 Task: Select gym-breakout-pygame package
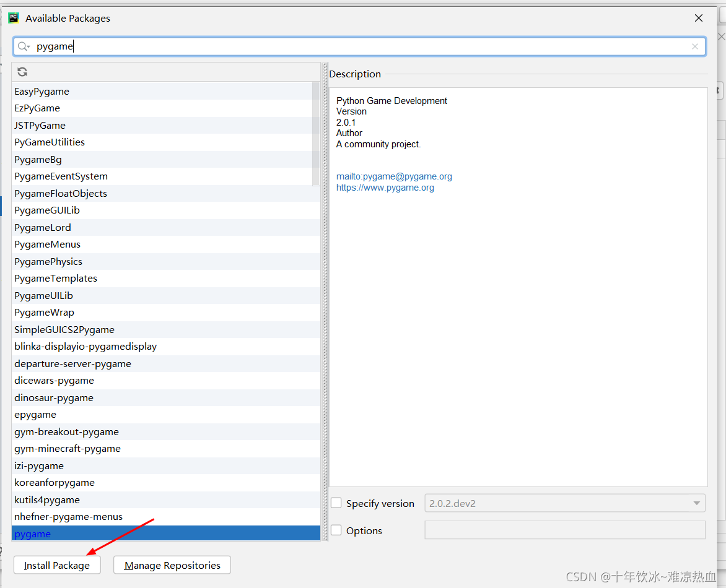coord(166,431)
